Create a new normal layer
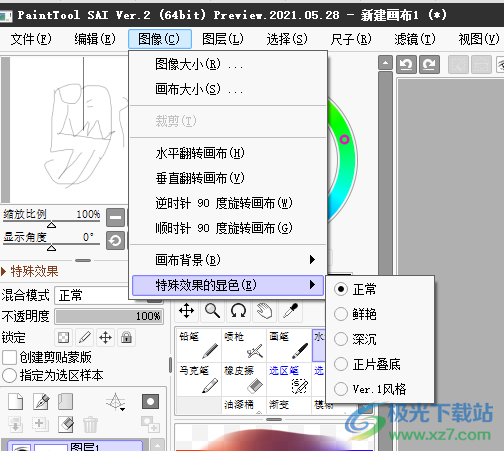 (x=16, y=401)
